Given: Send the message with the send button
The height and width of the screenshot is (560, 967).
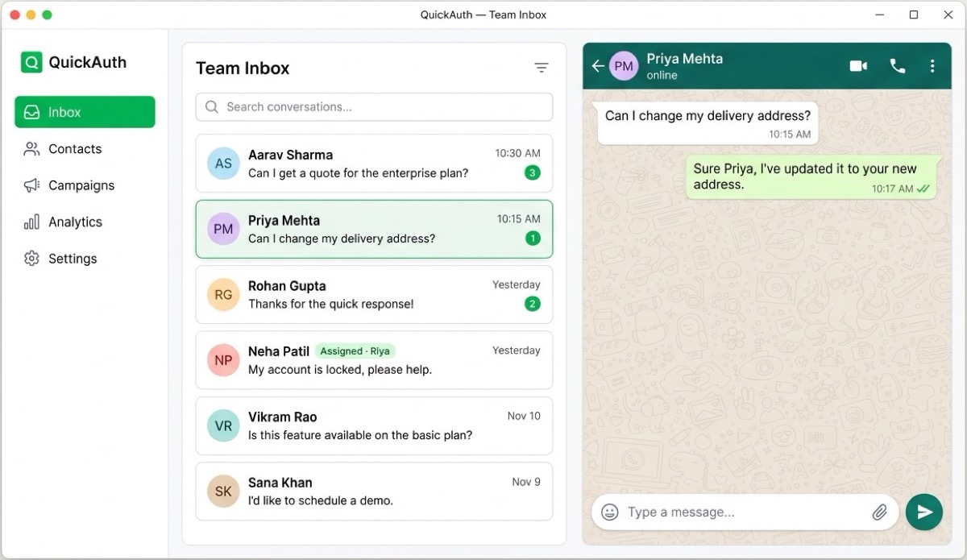Looking at the screenshot, I should tap(924, 512).
